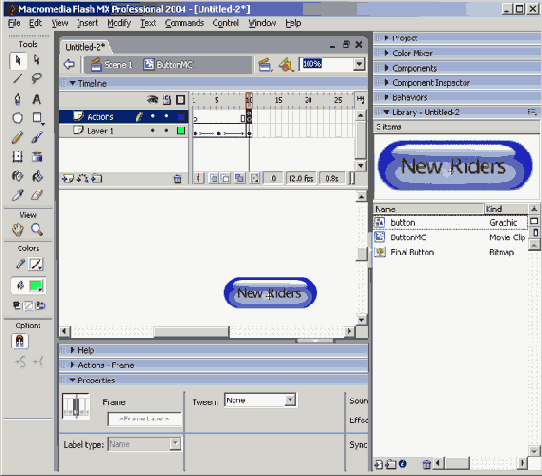Click the green fill color swatch
The image size is (542, 476).
(36, 286)
